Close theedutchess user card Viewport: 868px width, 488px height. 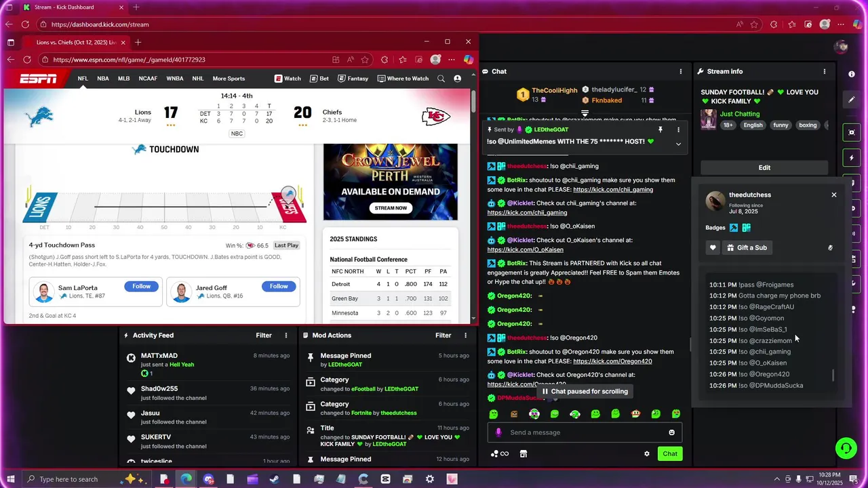tap(833, 195)
